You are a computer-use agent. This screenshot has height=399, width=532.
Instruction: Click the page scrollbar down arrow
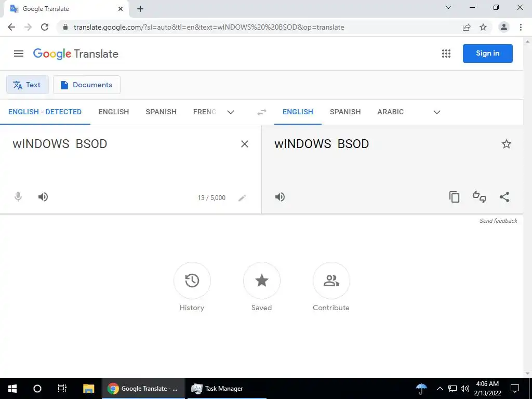pyautogui.click(x=528, y=374)
